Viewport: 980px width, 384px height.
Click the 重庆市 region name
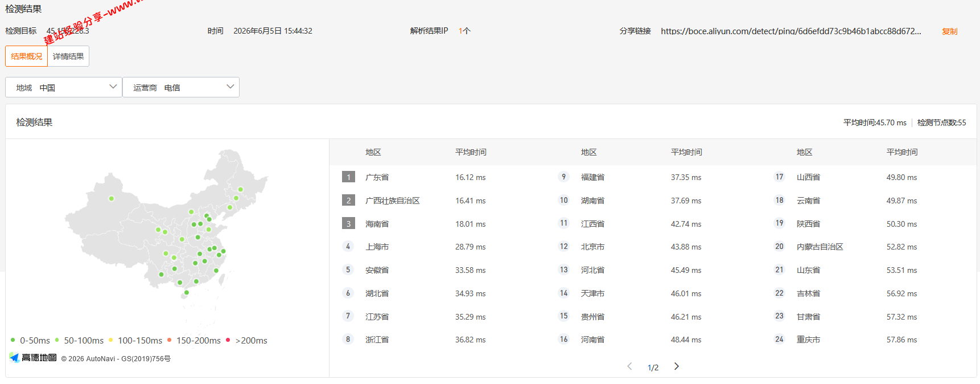[x=808, y=340]
